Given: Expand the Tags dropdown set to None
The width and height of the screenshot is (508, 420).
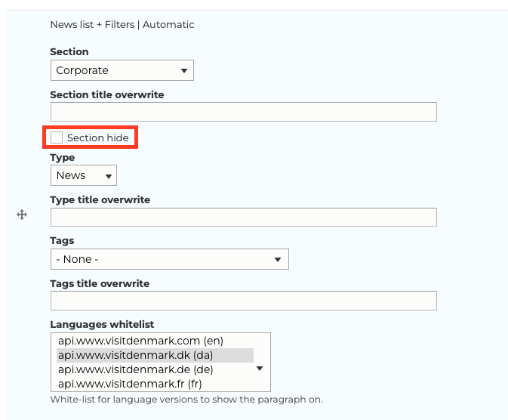Looking at the screenshot, I should (170, 259).
